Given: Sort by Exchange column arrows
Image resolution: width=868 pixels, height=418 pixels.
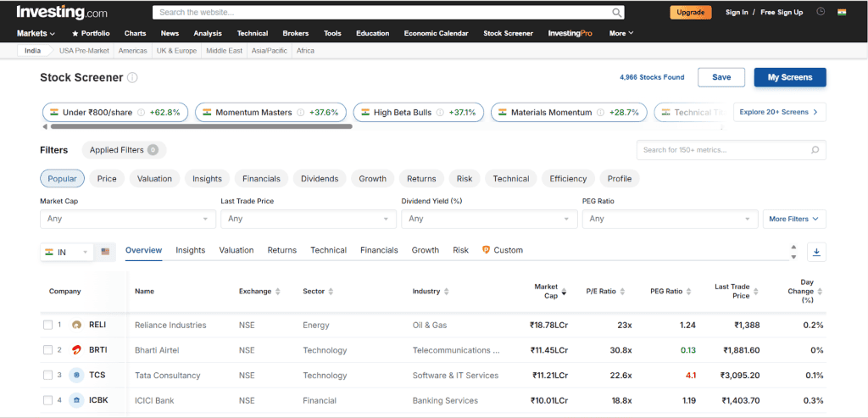Looking at the screenshot, I should [x=278, y=291].
